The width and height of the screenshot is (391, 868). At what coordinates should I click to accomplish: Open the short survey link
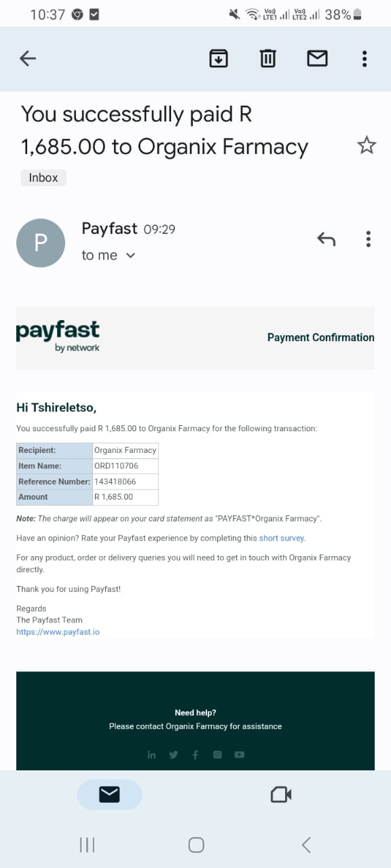(x=282, y=538)
